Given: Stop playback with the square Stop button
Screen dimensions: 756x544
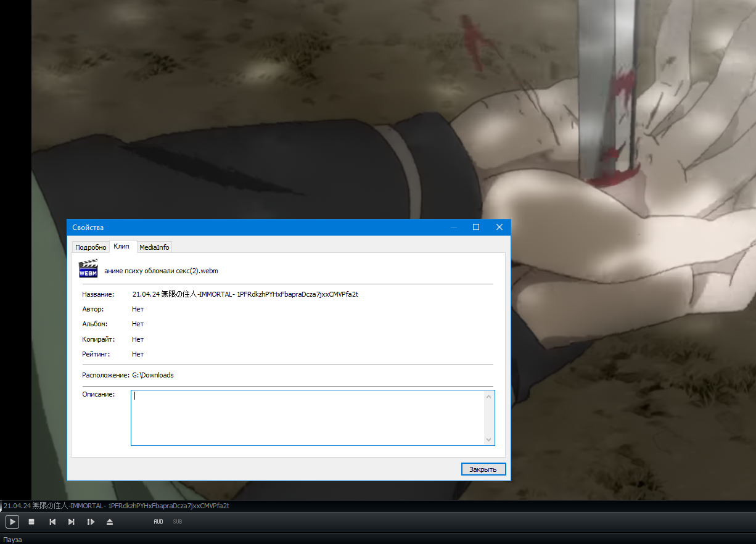Looking at the screenshot, I should (x=31, y=522).
